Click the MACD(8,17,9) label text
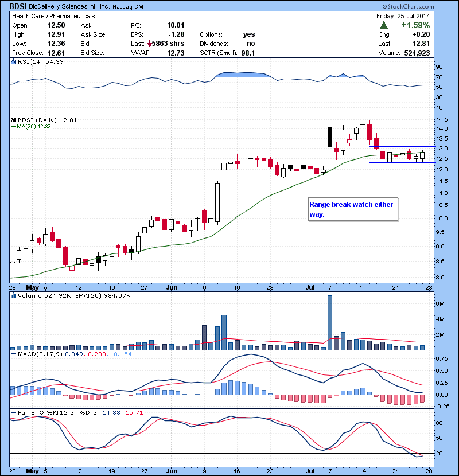The image size is (459, 476). coord(40,354)
